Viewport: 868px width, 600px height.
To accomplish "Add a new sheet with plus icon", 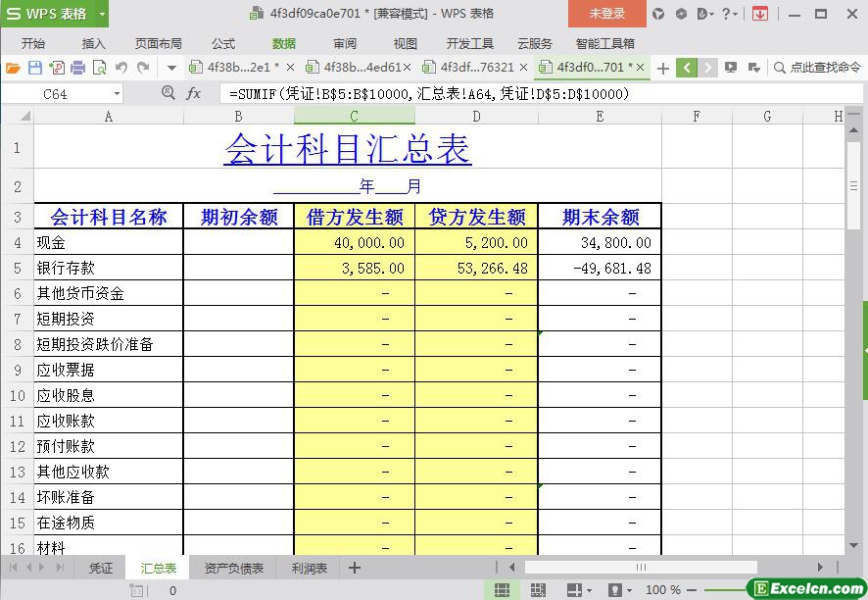I will [355, 568].
